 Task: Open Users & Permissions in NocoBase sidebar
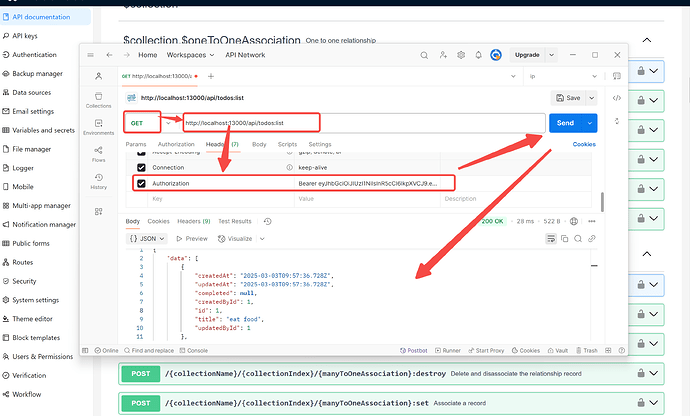click(43, 357)
